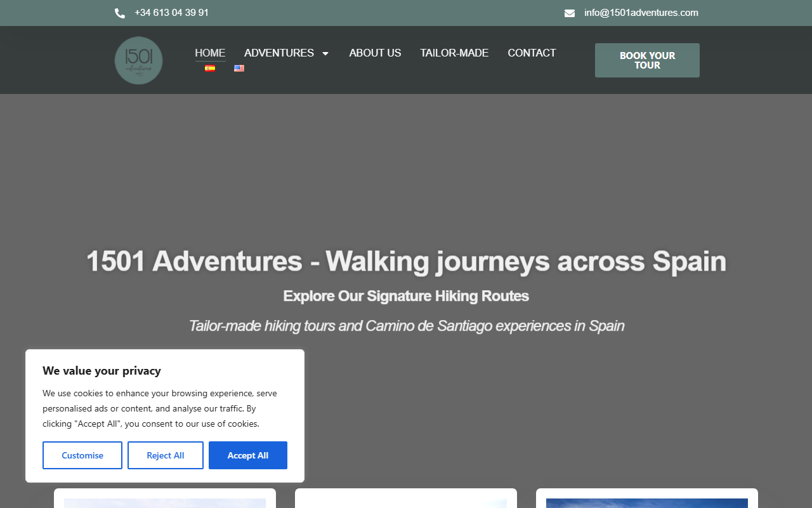Click the BOOK YOUR TOUR button
812x508 pixels.
click(x=647, y=60)
